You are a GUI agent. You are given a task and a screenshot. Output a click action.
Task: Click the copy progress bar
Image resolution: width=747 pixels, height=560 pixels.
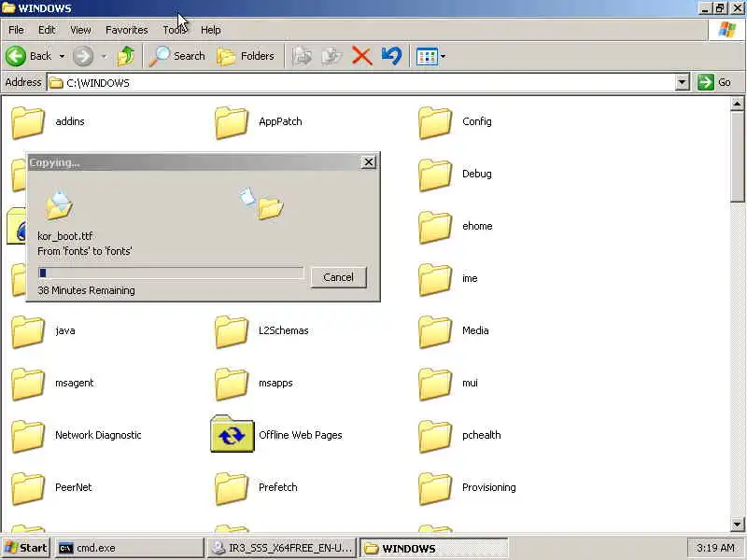pyautogui.click(x=171, y=273)
